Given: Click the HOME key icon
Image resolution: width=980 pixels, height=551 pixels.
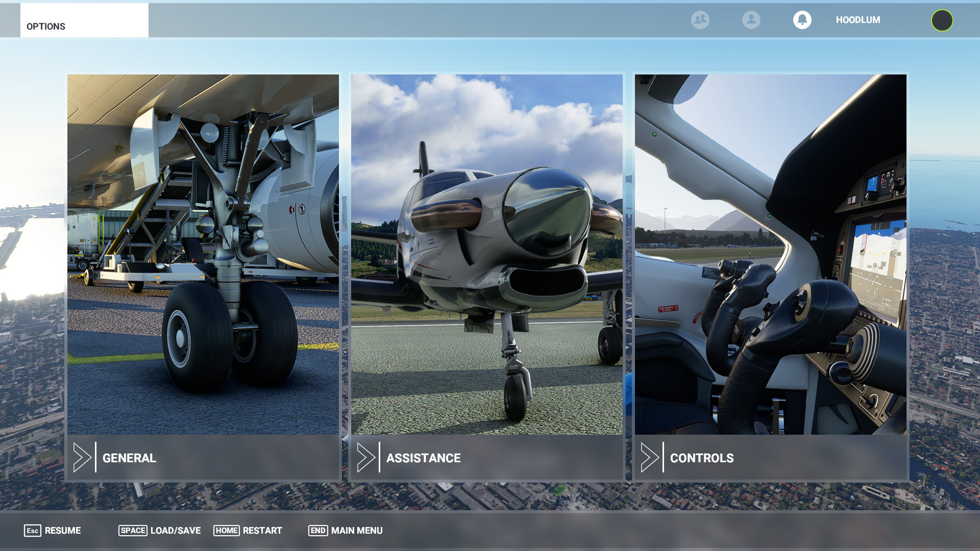Looking at the screenshot, I should coord(226,531).
